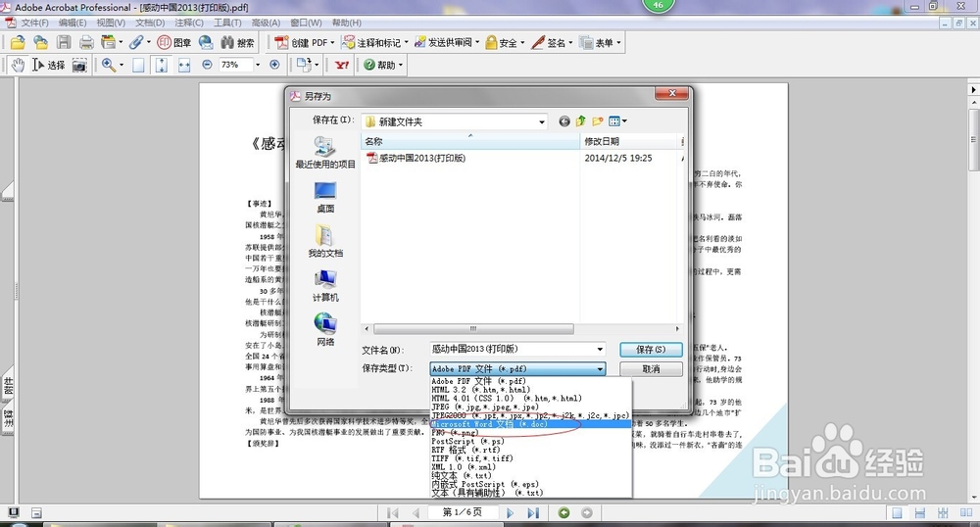
Task: Click the up one level folder icon
Action: (x=580, y=121)
